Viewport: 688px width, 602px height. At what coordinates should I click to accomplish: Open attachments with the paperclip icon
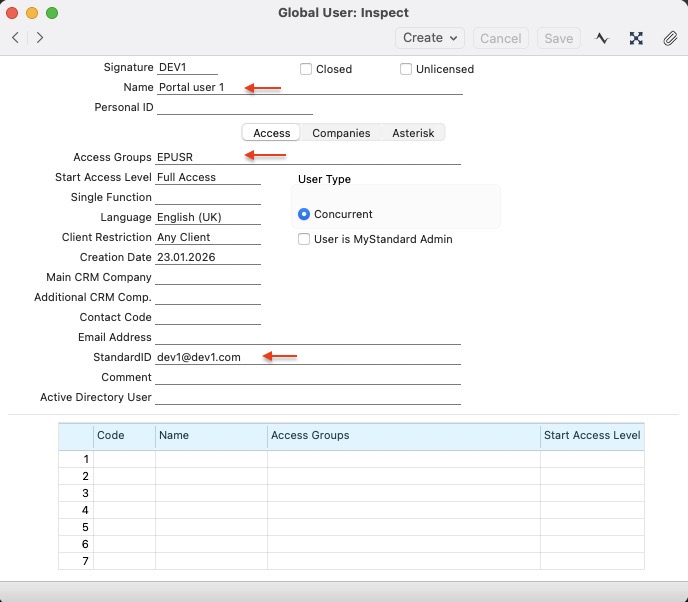click(669, 38)
